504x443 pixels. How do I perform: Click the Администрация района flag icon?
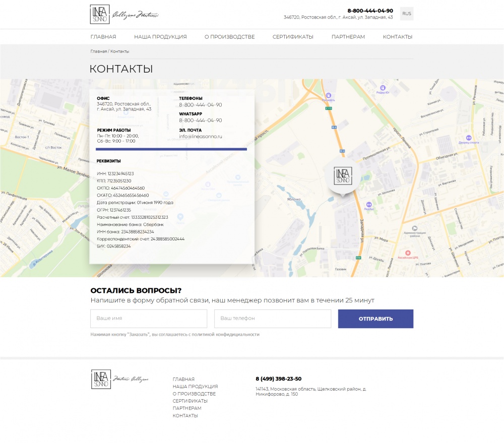(x=415, y=228)
